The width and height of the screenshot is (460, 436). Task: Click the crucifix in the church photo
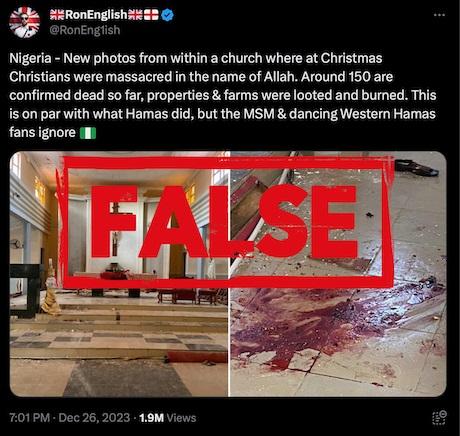(x=115, y=228)
